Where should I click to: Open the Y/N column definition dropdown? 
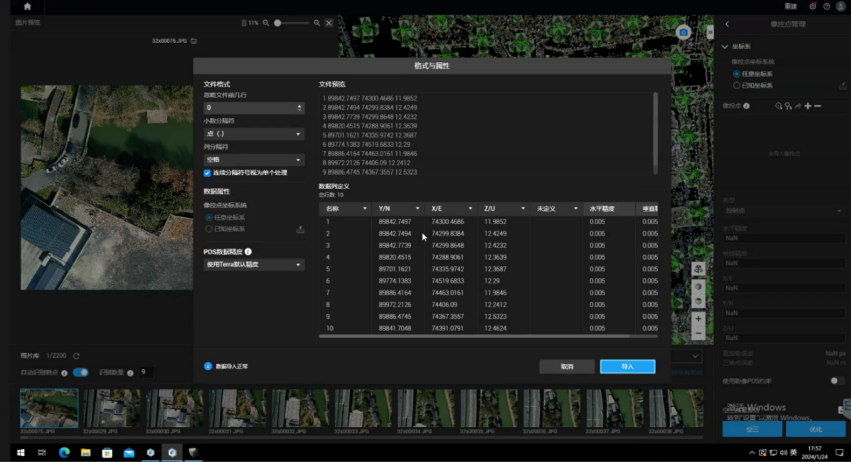coord(417,208)
